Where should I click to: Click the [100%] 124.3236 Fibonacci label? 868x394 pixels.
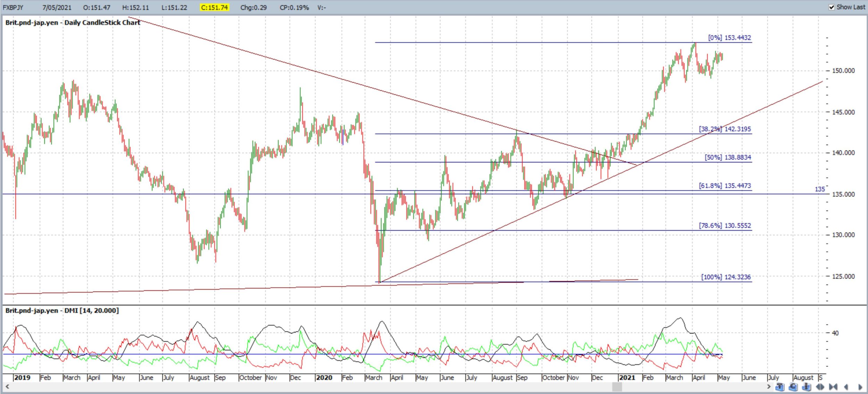pyautogui.click(x=726, y=277)
